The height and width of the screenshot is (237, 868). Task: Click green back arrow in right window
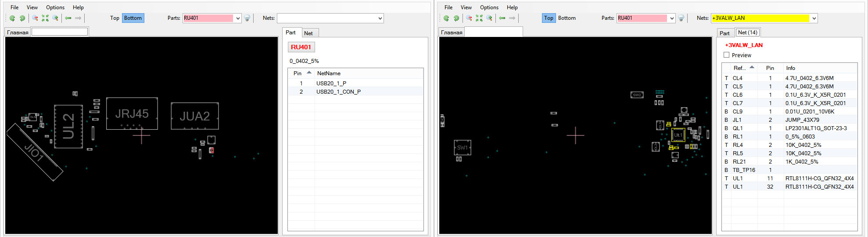pyautogui.click(x=502, y=18)
